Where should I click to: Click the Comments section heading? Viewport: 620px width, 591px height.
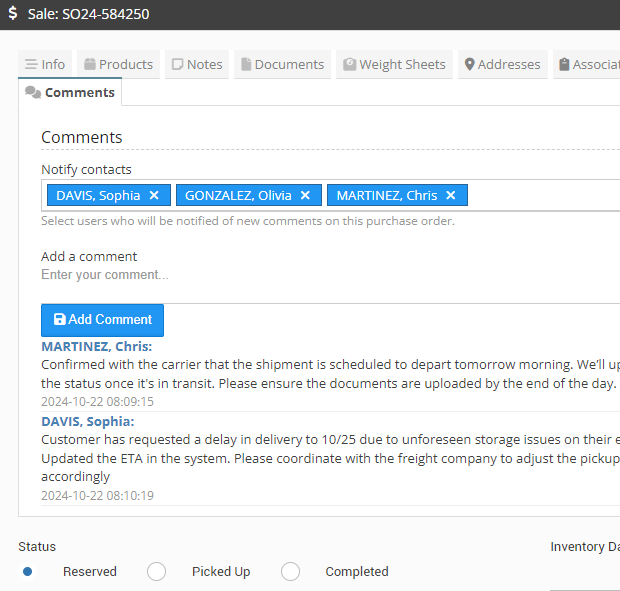tap(82, 138)
